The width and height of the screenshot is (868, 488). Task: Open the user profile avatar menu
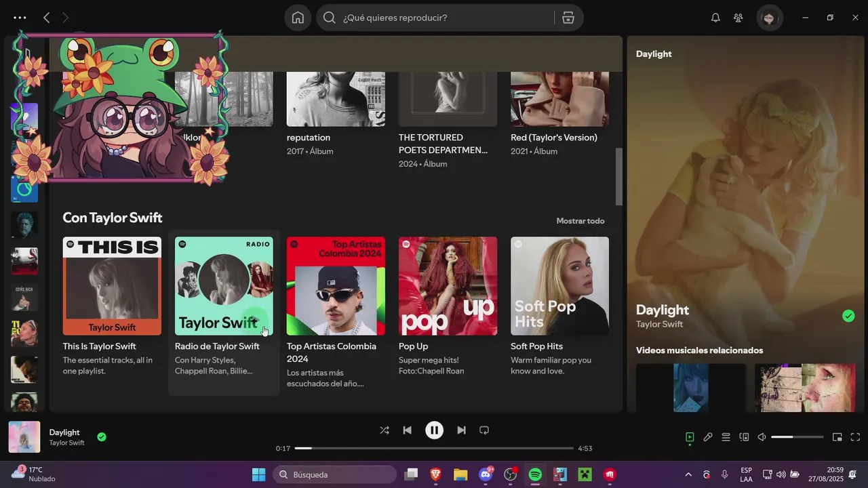[769, 18]
